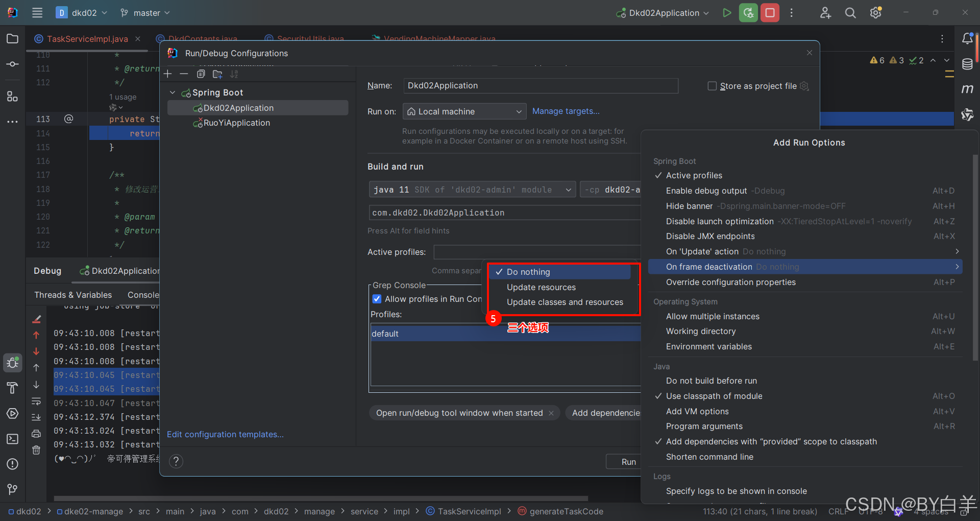Click the green Run icon in toolbar
The width and height of the screenshot is (980, 521).
click(x=727, y=13)
